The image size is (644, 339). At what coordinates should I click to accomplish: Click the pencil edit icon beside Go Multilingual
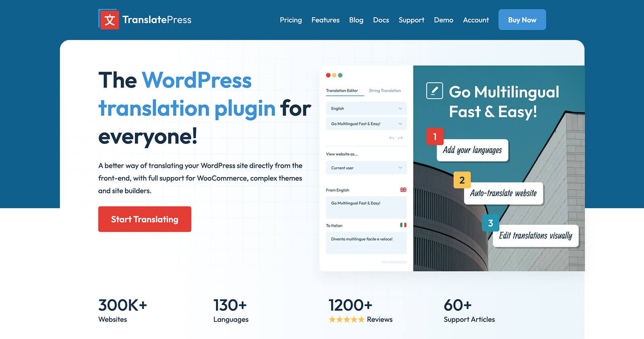434,91
